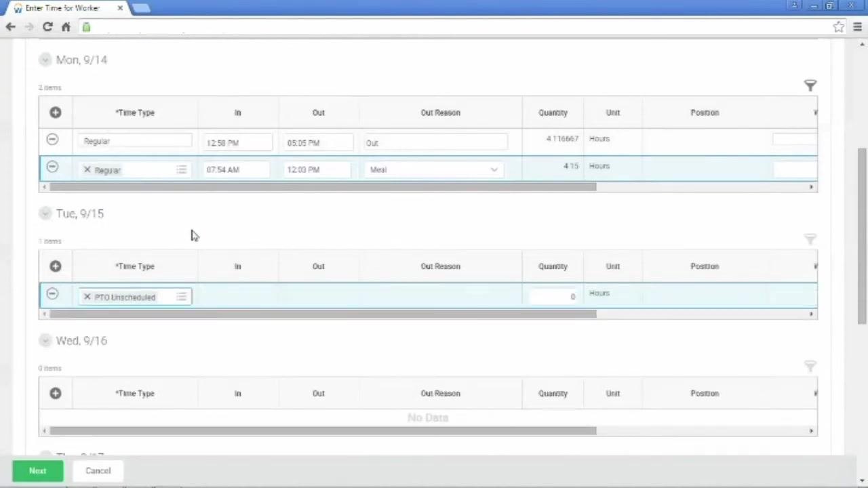Add a row in Wed 9/16 table
Screen dimensions: 868x488
pyautogui.click(x=56, y=393)
